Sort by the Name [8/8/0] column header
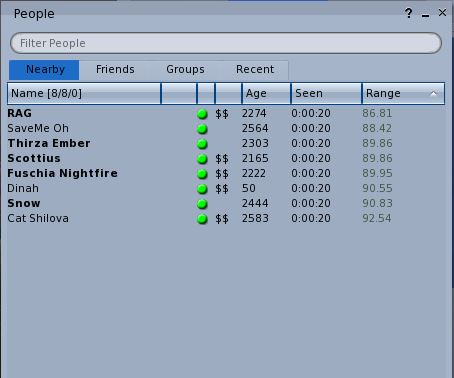The height and width of the screenshot is (378, 454). click(84, 93)
